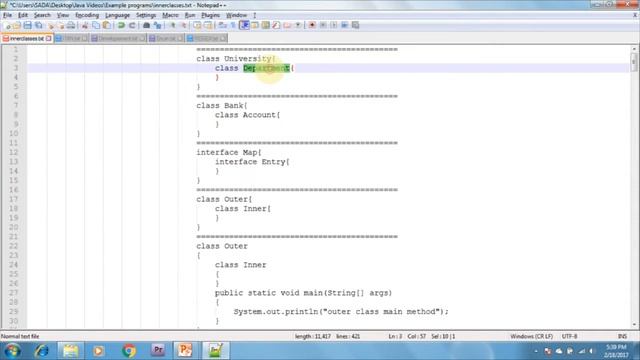The image size is (640, 360).
Task: Open the Document Map panel icon
Action: pos(265,25)
